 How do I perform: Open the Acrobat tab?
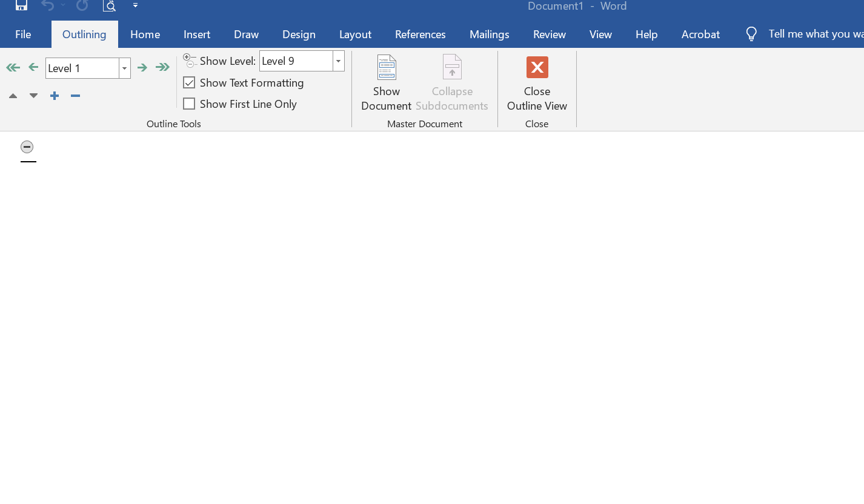pos(700,35)
